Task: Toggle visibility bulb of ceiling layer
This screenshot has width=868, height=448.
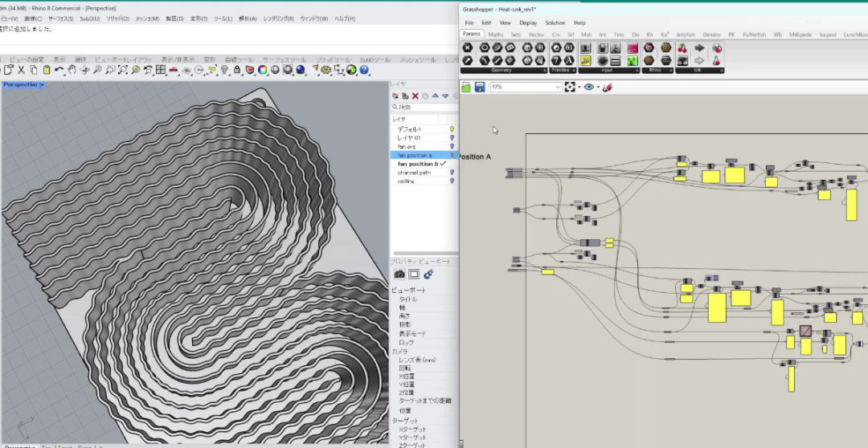Action: point(452,181)
